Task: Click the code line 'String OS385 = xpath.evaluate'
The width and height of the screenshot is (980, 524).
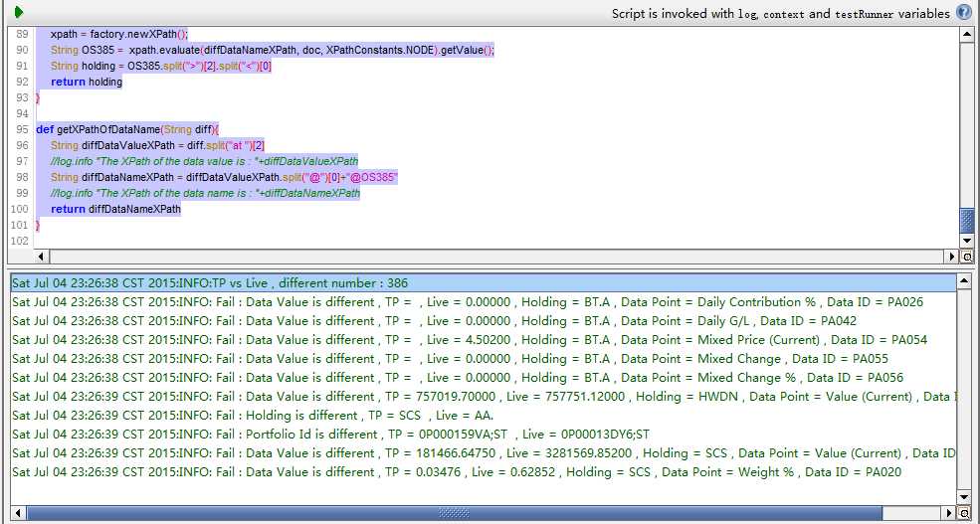Action: tap(273, 50)
